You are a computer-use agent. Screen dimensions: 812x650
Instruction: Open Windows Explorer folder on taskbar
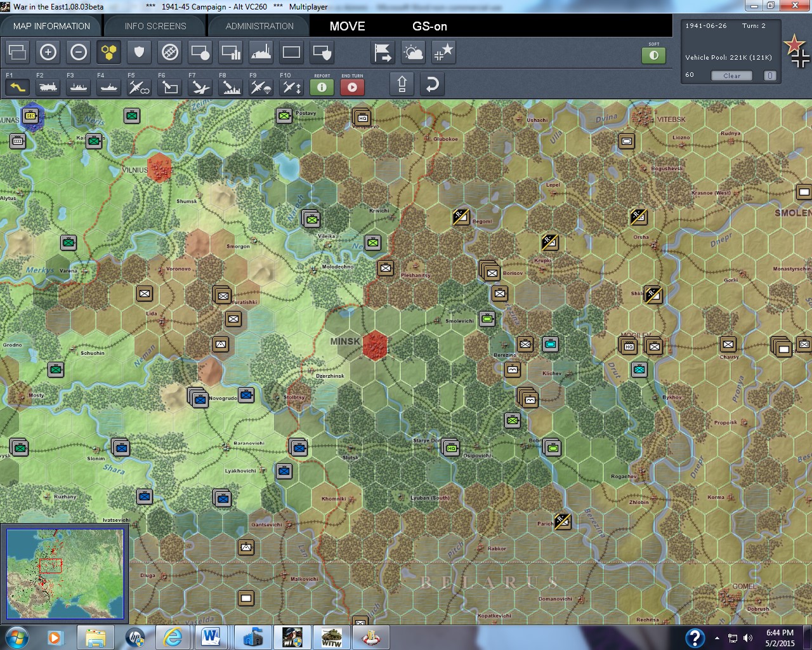click(95, 637)
